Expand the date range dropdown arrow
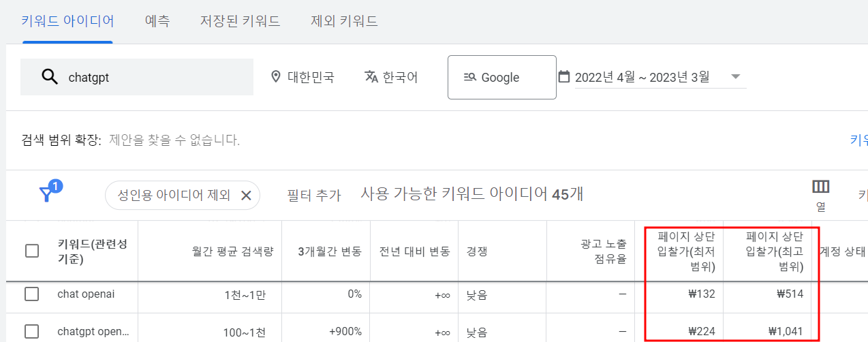Screen dimensions: 868x342 pos(736,76)
